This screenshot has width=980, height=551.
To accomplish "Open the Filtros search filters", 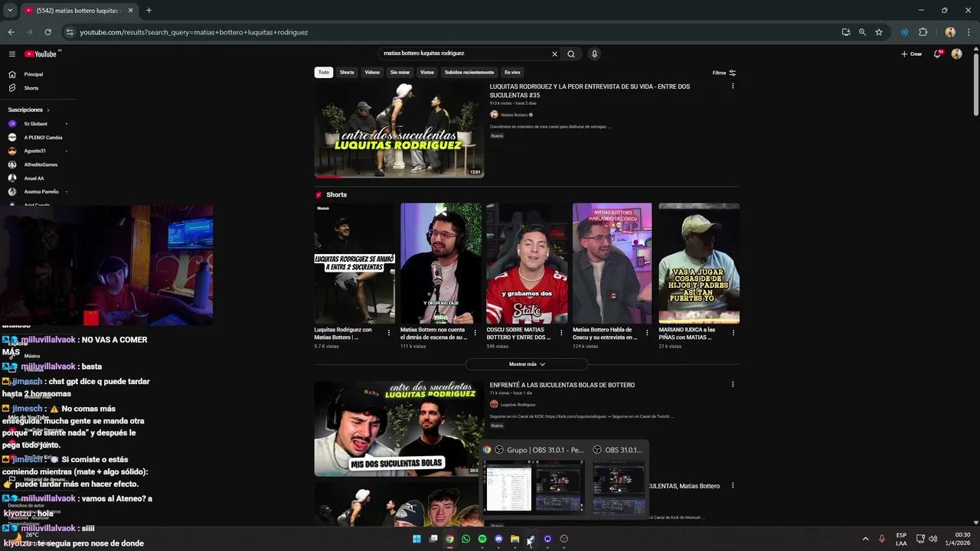I will pos(724,73).
